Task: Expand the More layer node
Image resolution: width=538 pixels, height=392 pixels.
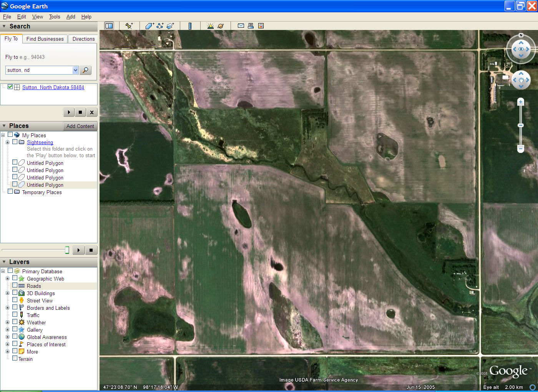Action: [7, 351]
